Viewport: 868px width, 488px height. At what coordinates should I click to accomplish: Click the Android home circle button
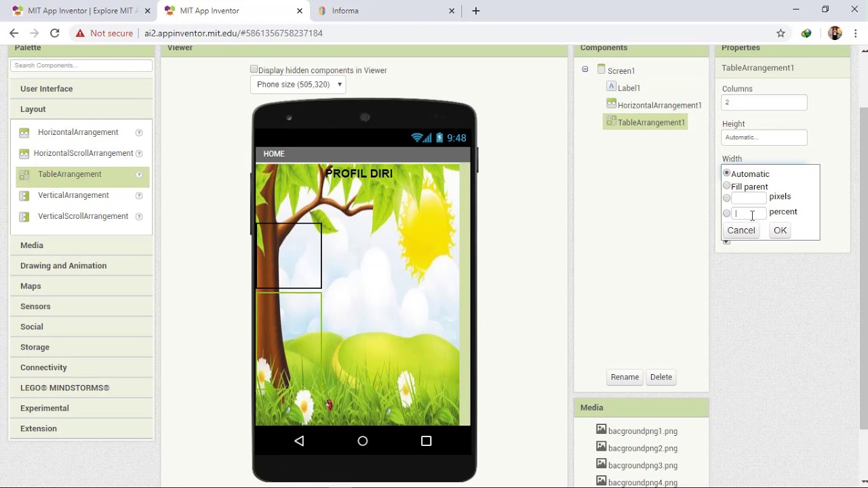pyautogui.click(x=363, y=441)
